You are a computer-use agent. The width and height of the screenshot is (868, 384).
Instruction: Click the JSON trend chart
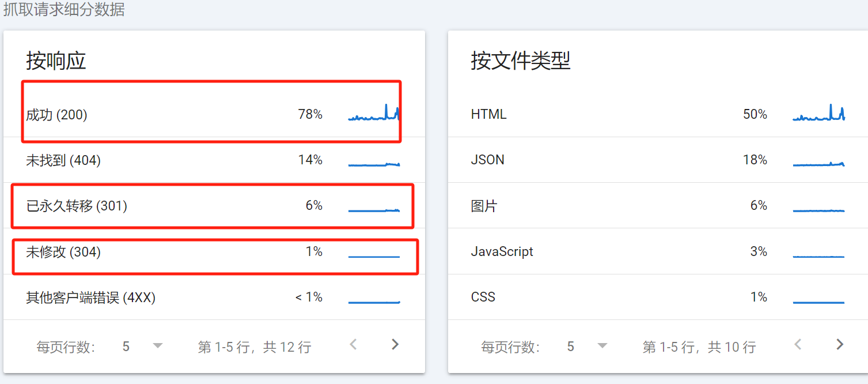coord(818,160)
